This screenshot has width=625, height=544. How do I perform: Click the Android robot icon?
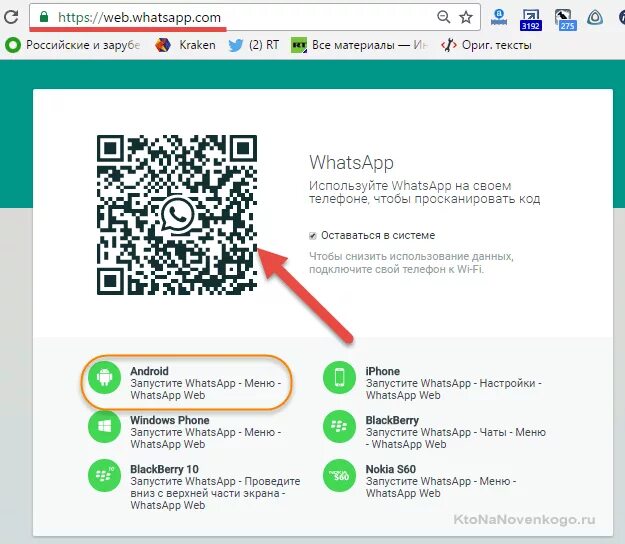point(104,377)
